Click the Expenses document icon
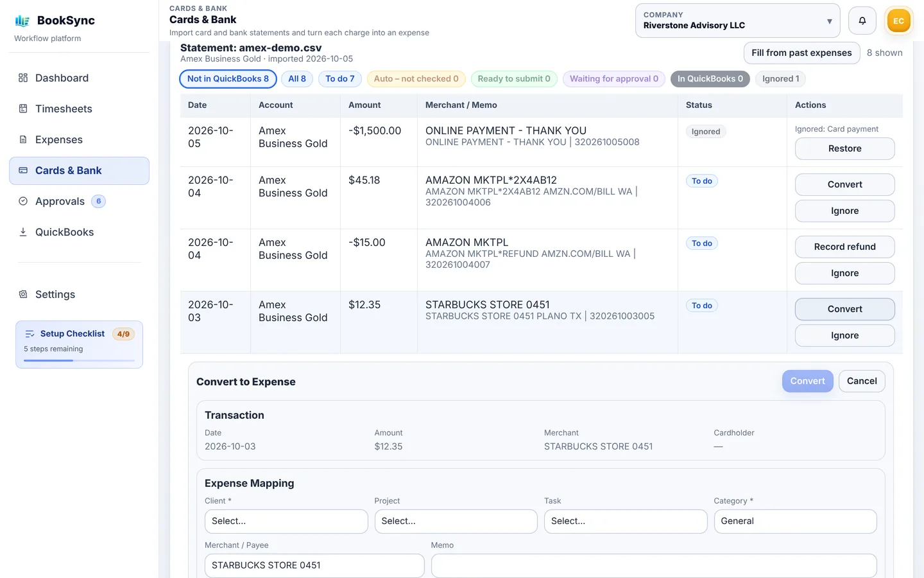Image resolution: width=924 pixels, height=578 pixels. point(23,139)
